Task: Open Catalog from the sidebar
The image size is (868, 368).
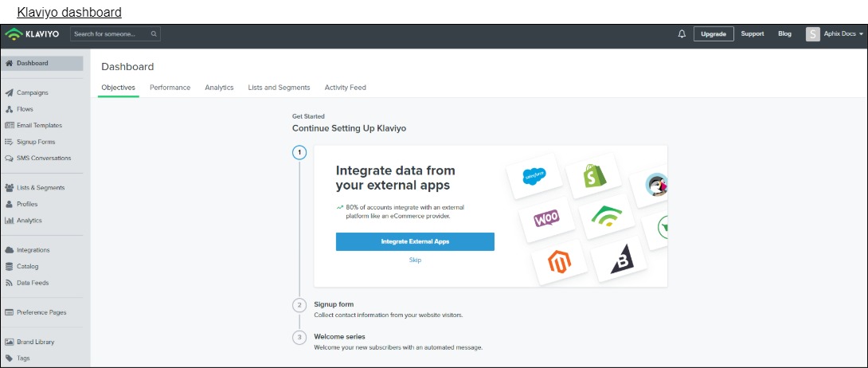Action: coord(27,266)
